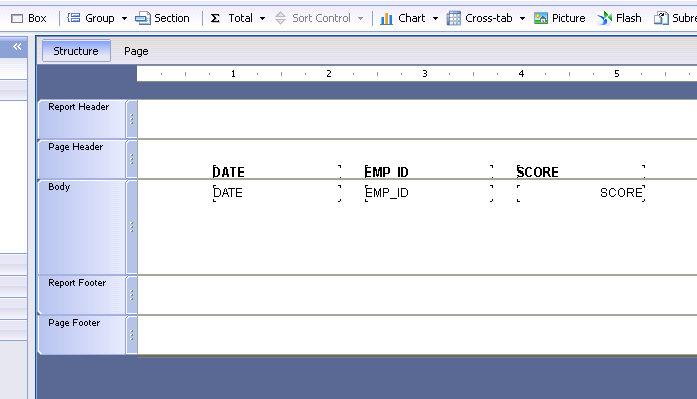Click the ruler at mark 3
The width and height of the screenshot is (697, 399).
point(425,74)
